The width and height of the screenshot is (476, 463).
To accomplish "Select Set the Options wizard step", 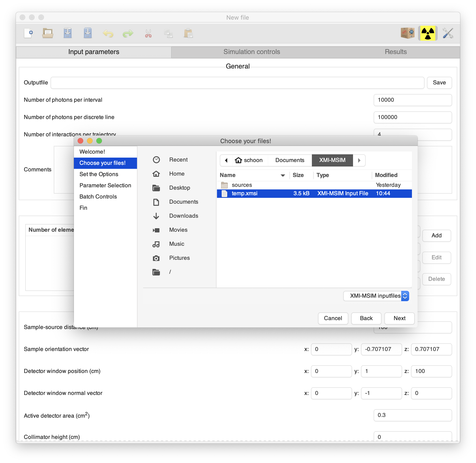I will click(105, 174).
